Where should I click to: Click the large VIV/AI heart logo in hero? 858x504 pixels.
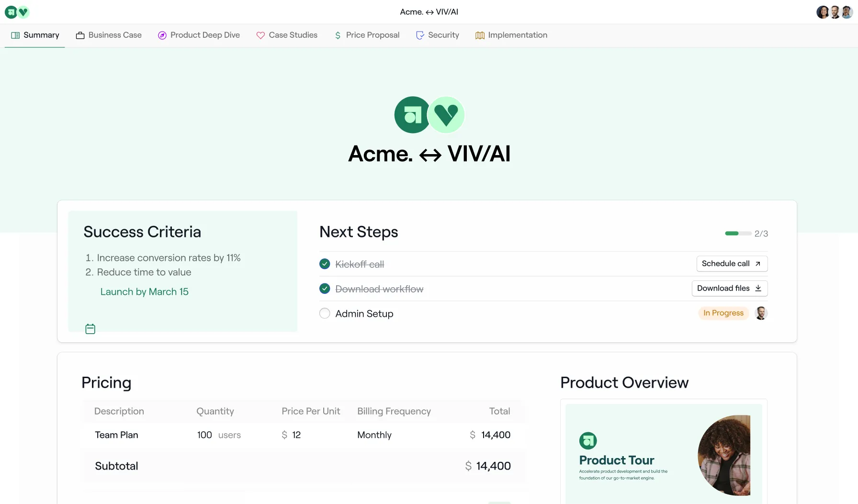(x=446, y=115)
